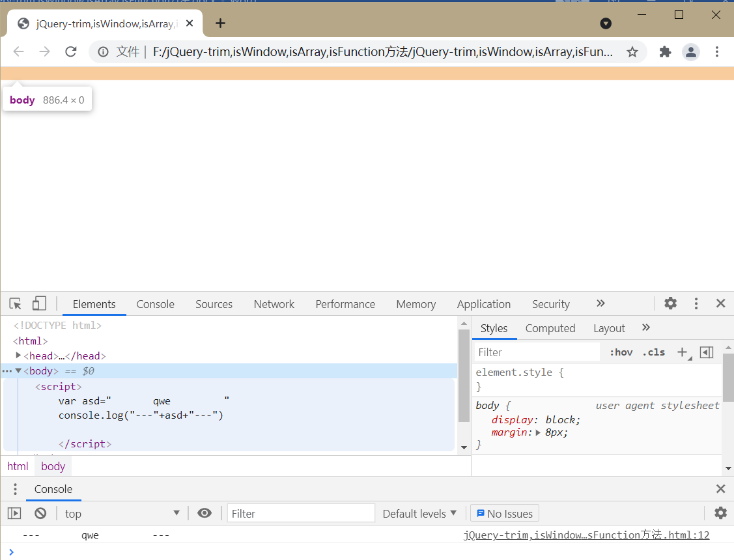
Task: Select body in the breadcrumb bar
Action: (x=53, y=466)
